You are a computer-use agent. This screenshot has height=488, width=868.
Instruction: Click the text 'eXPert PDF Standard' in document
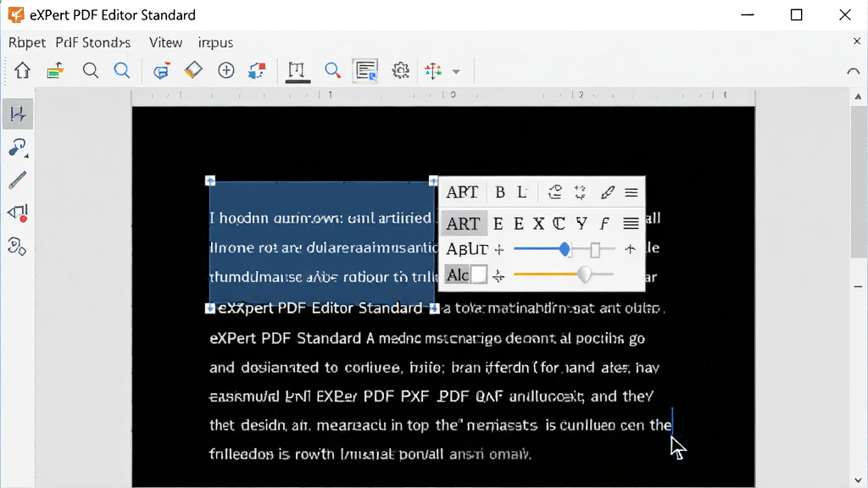click(x=285, y=338)
